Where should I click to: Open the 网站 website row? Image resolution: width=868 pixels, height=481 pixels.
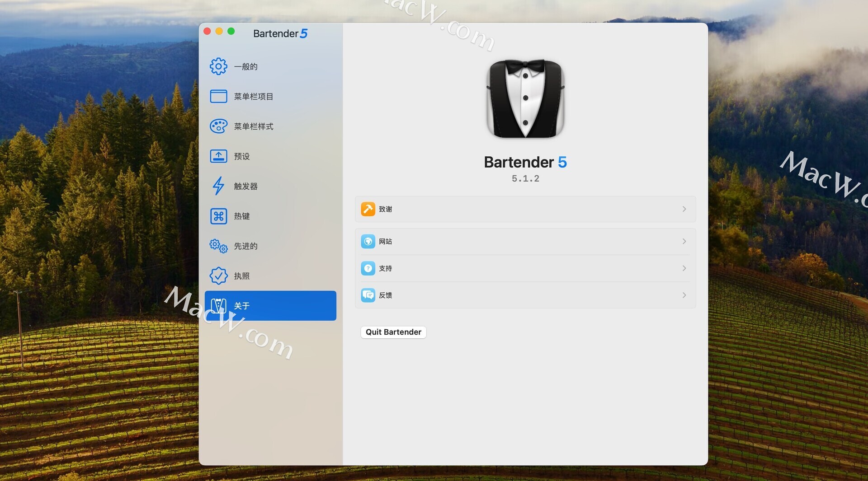(525, 242)
